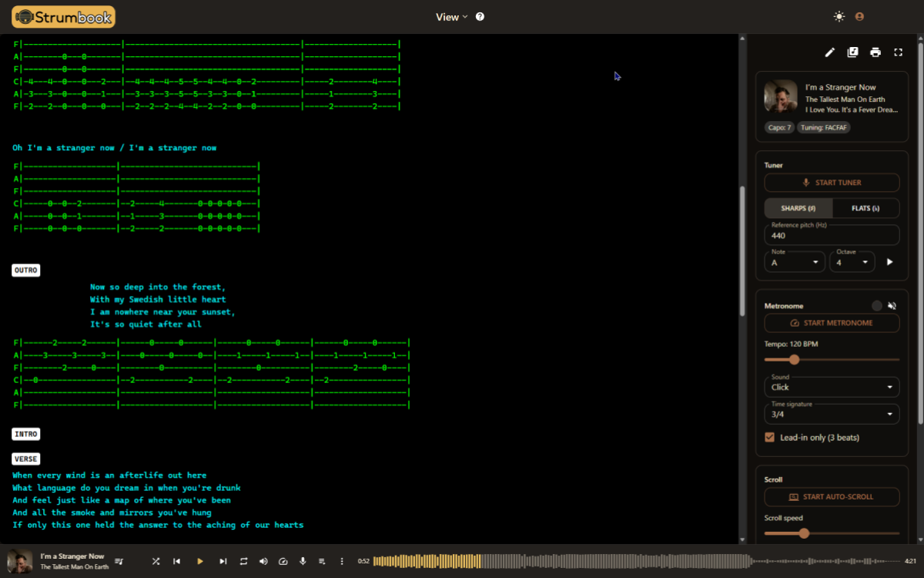Click the INTRO section tag
This screenshot has height=578, width=924.
pos(26,434)
